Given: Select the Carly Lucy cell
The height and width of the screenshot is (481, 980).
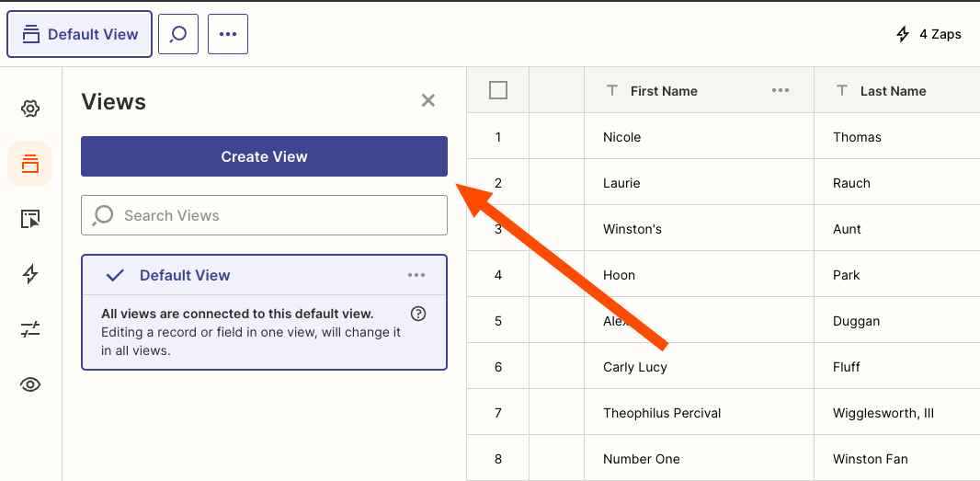Looking at the screenshot, I should pos(699,367).
